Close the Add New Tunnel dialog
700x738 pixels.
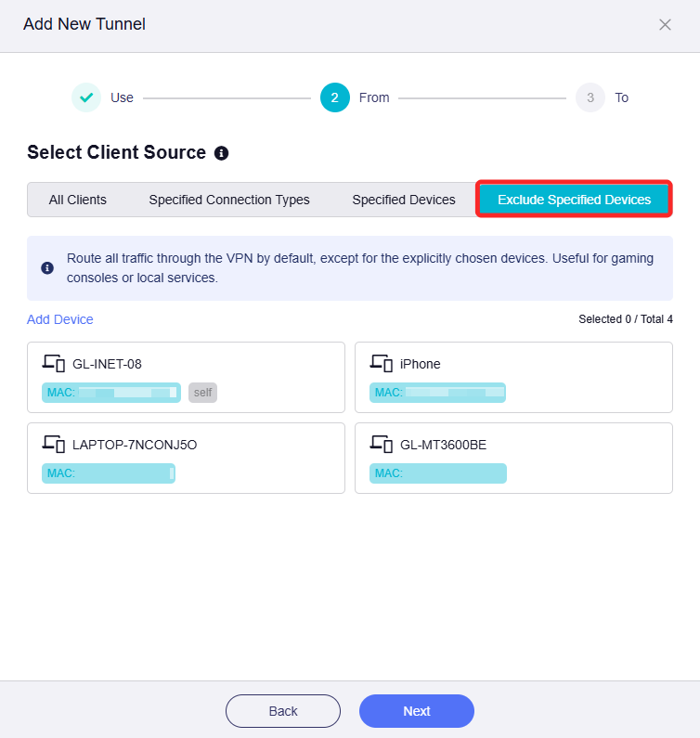click(x=665, y=24)
